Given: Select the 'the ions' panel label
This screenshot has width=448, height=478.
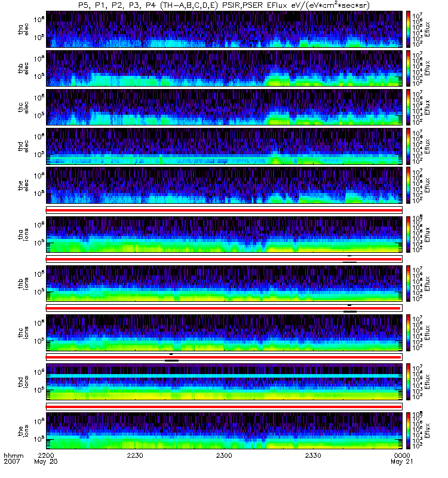Looking at the screenshot, I should point(23,431).
